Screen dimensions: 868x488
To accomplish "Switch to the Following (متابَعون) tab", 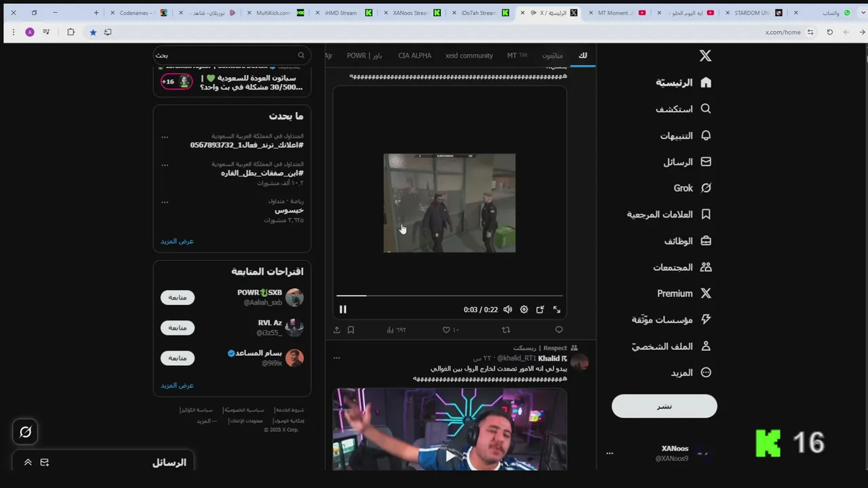I will 552,56.
